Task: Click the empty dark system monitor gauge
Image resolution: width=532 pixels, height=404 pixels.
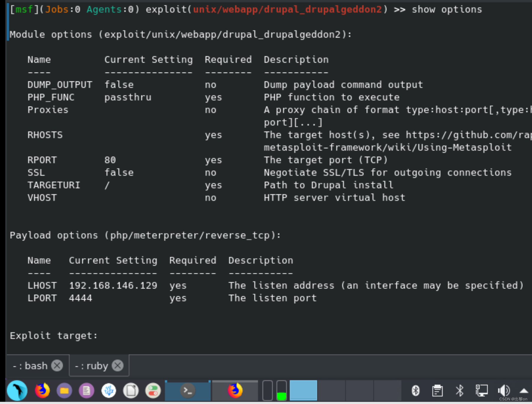Action: point(267,390)
